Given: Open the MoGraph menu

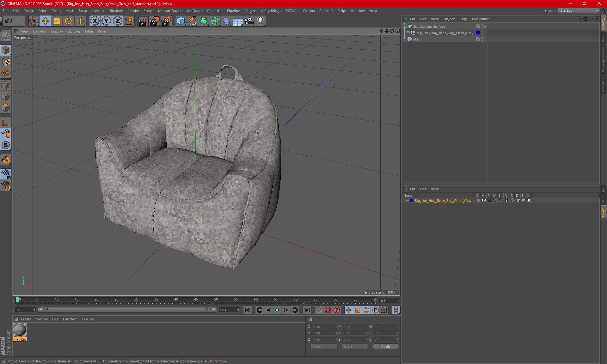Looking at the screenshot, I should point(195,11).
